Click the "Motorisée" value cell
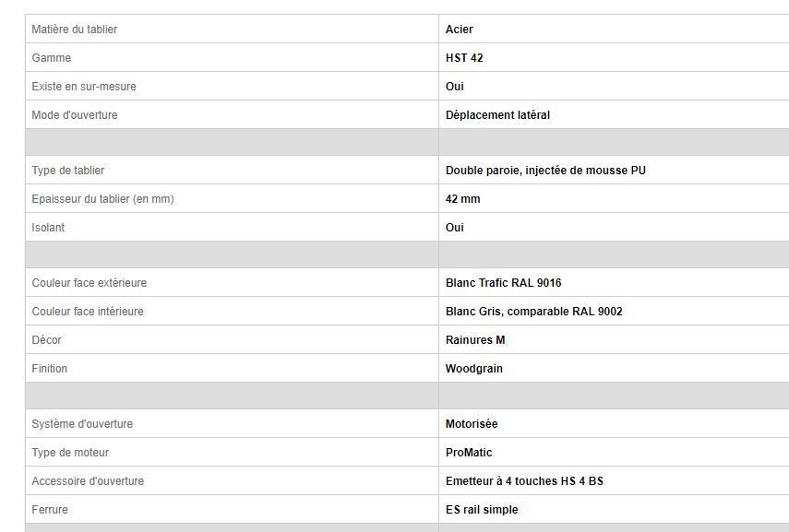The image size is (789, 532). tap(472, 424)
